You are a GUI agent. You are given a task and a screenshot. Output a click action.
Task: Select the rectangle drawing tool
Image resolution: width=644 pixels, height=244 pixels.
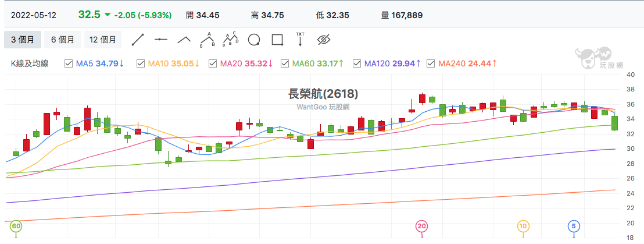278,40
